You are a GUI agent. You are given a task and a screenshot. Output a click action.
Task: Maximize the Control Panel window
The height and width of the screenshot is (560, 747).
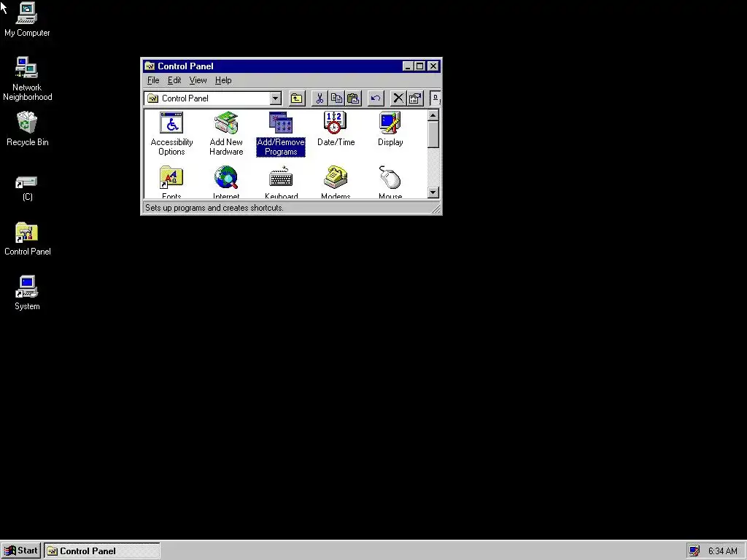(419, 66)
